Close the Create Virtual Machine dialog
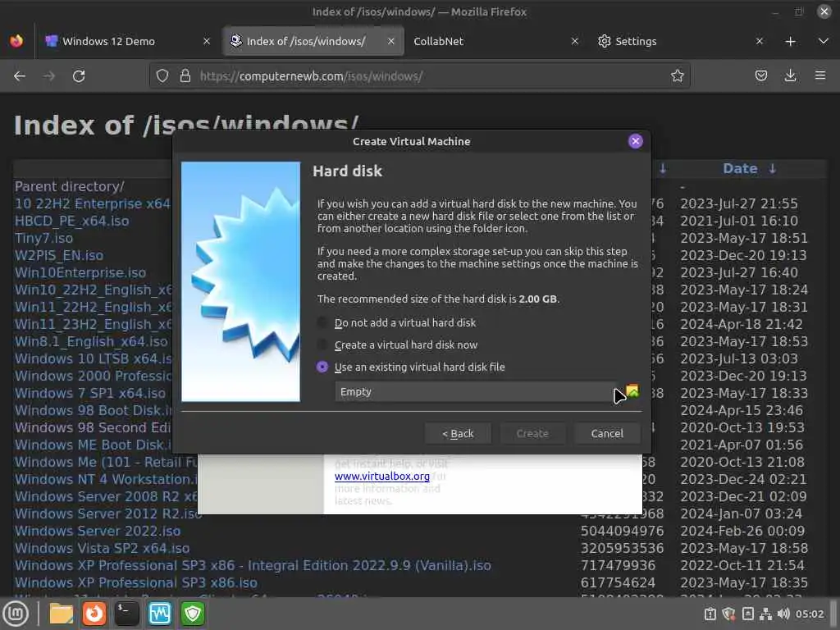The height and width of the screenshot is (630, 840). click(636, 141)
